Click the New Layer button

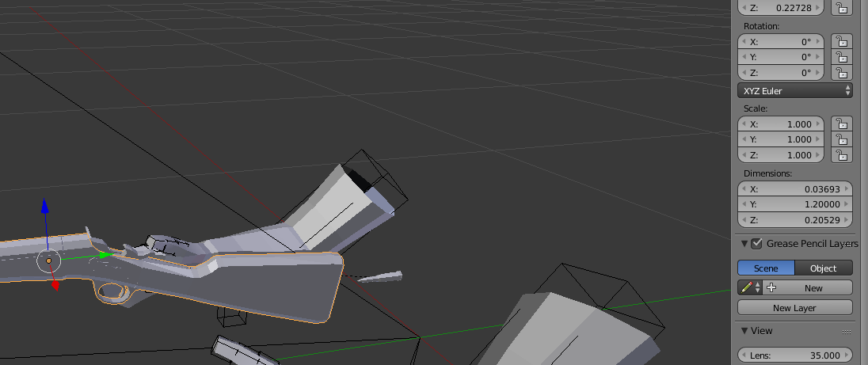point(795,307)
